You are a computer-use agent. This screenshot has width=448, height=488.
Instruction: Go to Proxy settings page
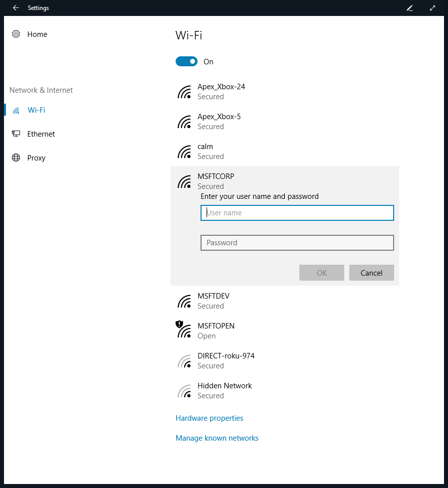pyautogui.click(x=36, y=158)
